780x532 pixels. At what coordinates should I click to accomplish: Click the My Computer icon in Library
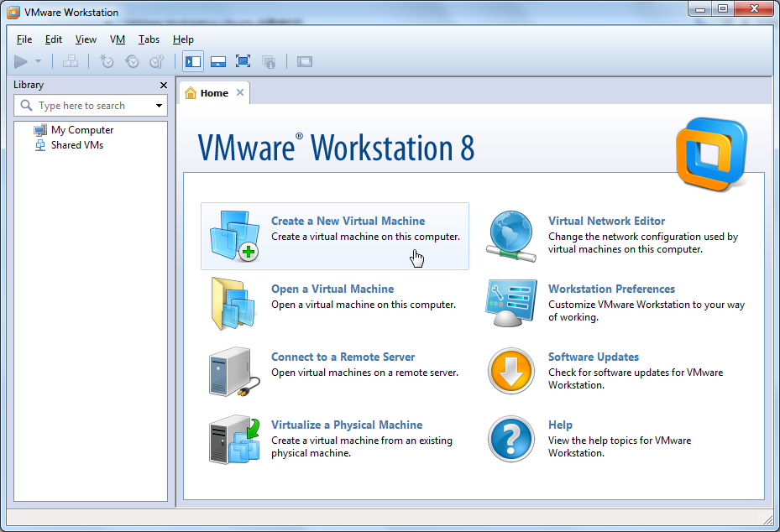coord(40,130)
